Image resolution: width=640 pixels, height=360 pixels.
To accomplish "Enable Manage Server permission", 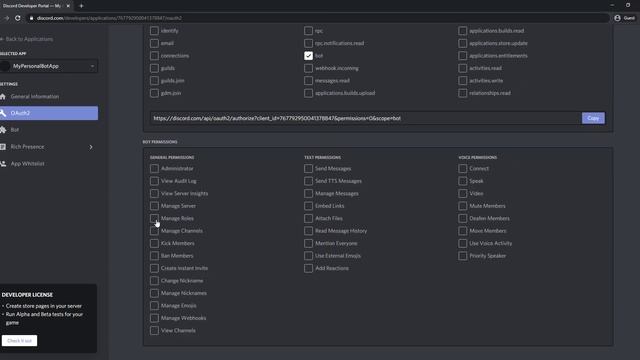I will [154, 206].
